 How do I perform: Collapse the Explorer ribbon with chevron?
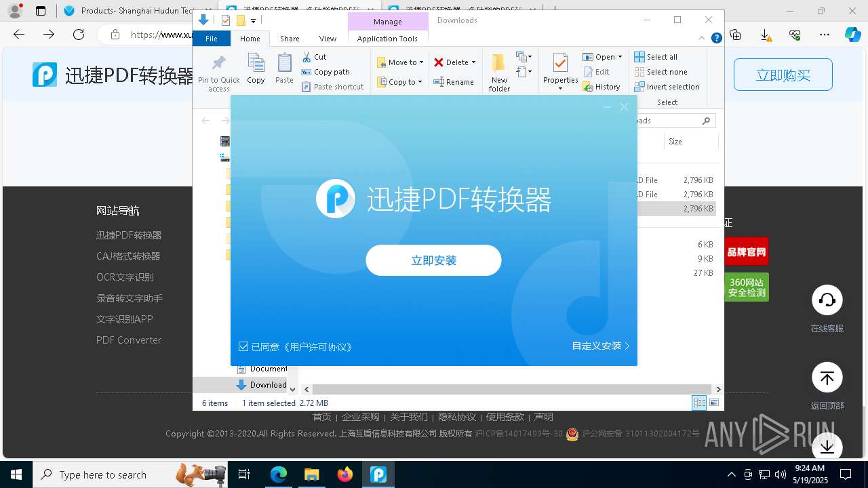703,39
